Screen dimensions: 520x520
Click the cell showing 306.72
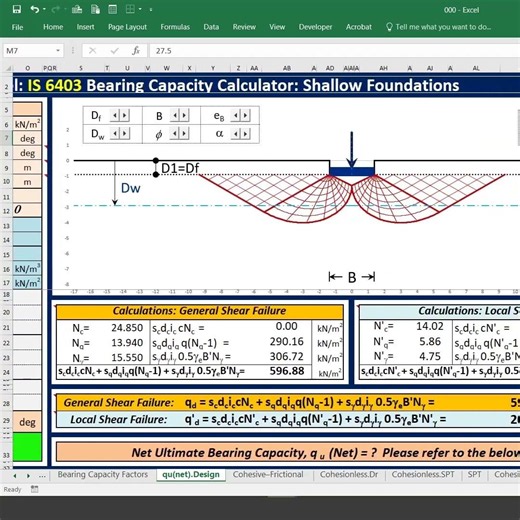click(x=286, y=357)
